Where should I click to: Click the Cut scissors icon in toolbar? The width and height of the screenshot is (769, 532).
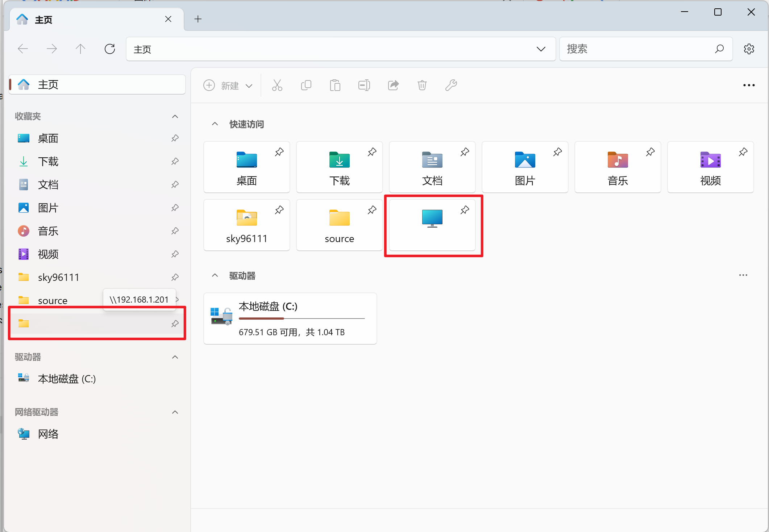coord(277,86)
